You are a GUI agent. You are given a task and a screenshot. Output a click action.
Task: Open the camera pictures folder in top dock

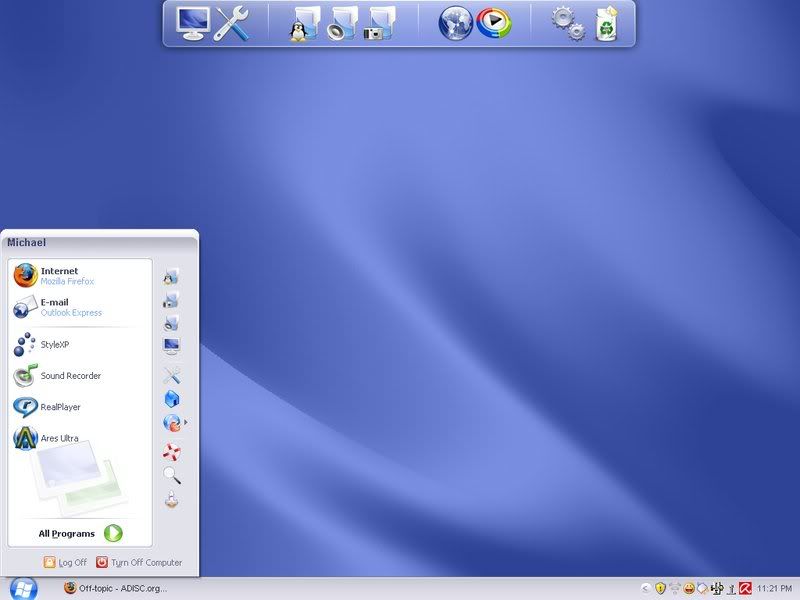pyautogui.click(x=380, y=23)
